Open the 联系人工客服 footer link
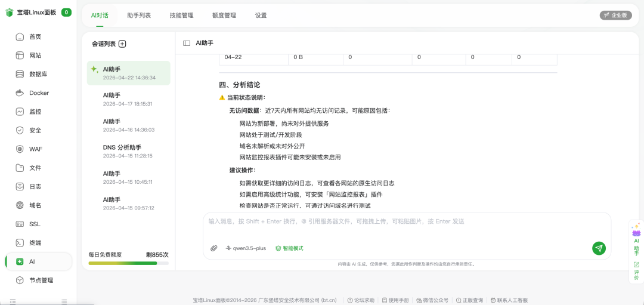 pos(509,300)
